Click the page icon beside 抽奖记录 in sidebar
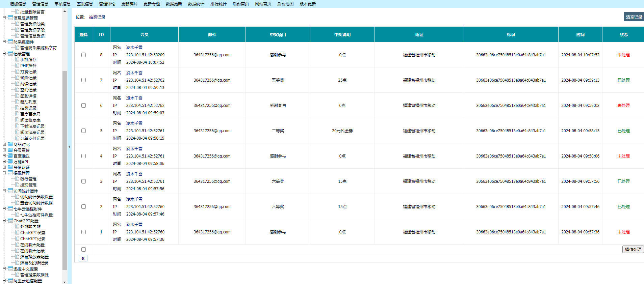Viewport: 644px width, 284px height. (x=17, y=108)
